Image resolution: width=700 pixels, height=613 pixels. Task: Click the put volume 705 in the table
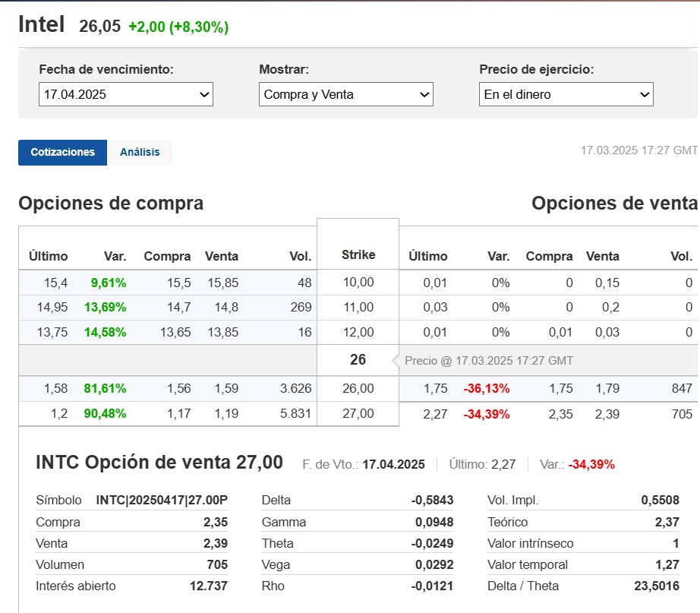[x=682, y=414]
